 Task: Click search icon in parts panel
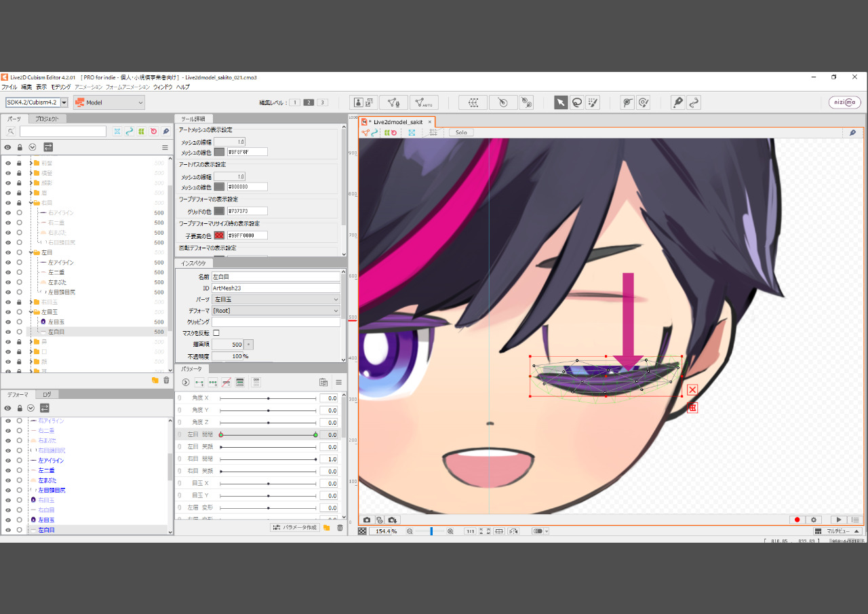click(x=11, y=132)
